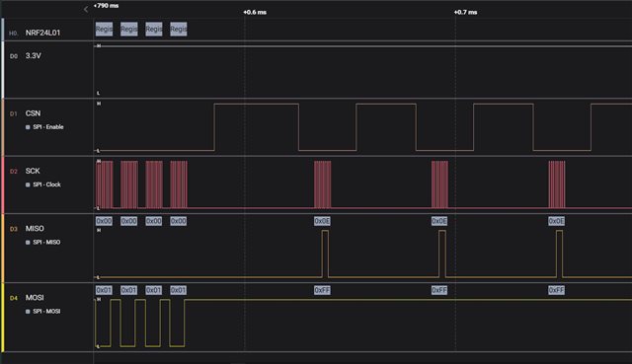Click the SPI - MOSI indicator square
The width and height of the screenshot is (632, 364).
click(x=28, y=312)
